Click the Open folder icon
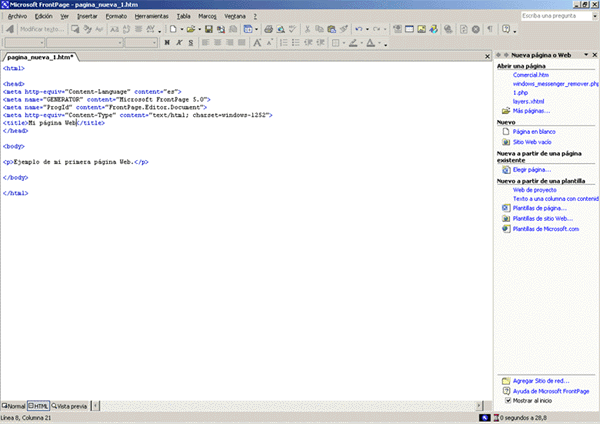 [x=191, y=29]
